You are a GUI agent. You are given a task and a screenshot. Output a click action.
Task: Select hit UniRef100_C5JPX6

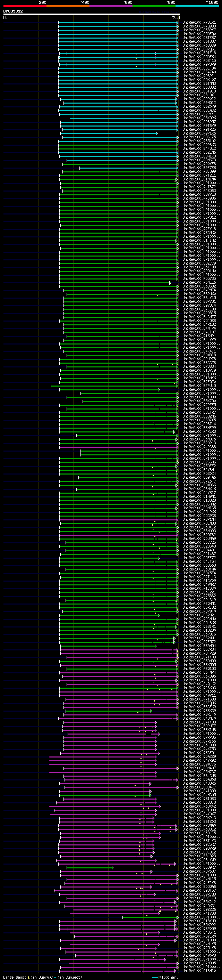pyautogui.click(x=199, y=512)
